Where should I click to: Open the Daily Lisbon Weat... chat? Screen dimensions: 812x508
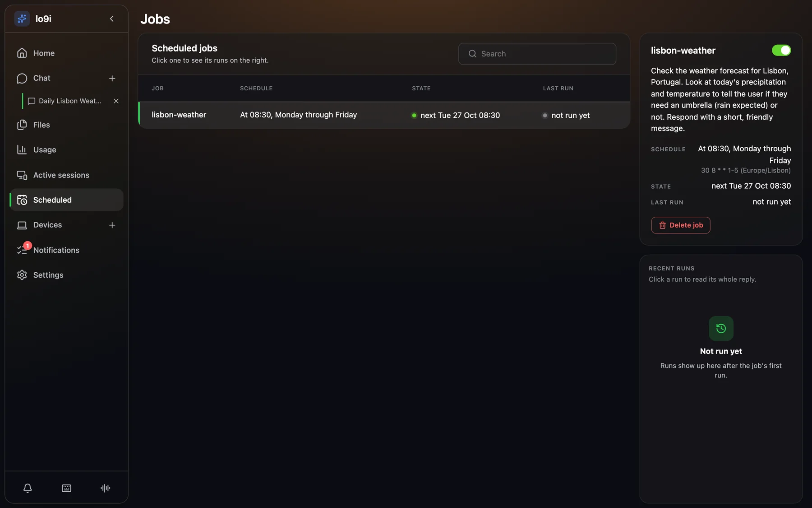pyautogui.click(x=65, y=101)
